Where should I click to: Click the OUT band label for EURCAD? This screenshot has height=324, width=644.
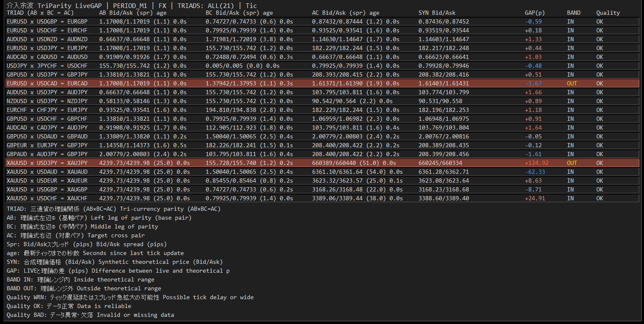pos(572,83)
